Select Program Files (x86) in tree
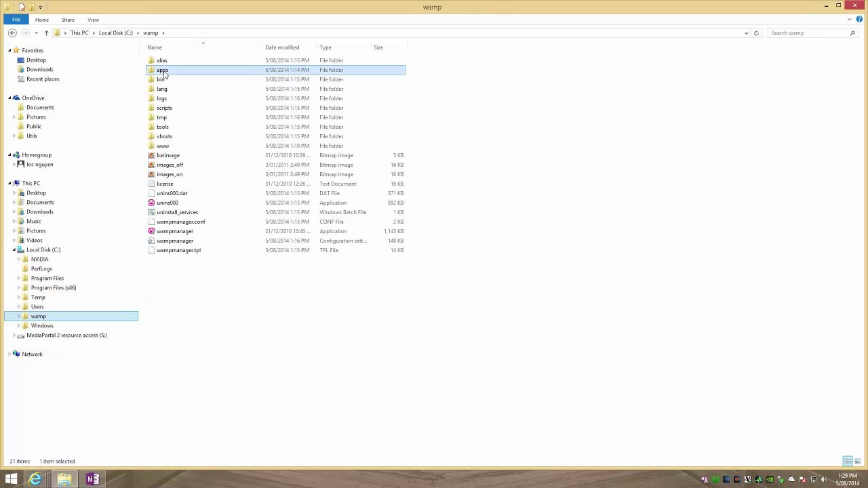This screenshot has width=868, height=488. pos(53,287)
